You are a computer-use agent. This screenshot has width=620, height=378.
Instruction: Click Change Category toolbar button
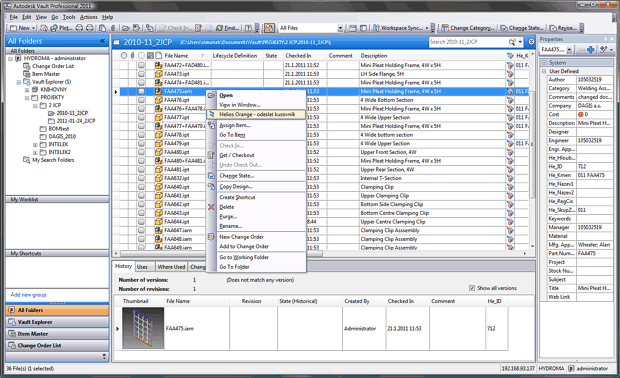click(467, 28)
